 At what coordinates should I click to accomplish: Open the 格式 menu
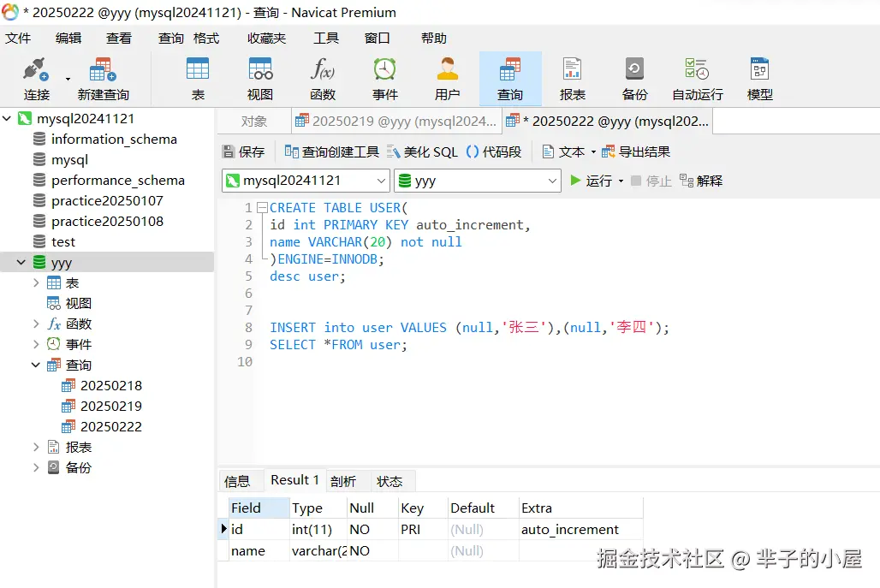[x=206, y=39]
